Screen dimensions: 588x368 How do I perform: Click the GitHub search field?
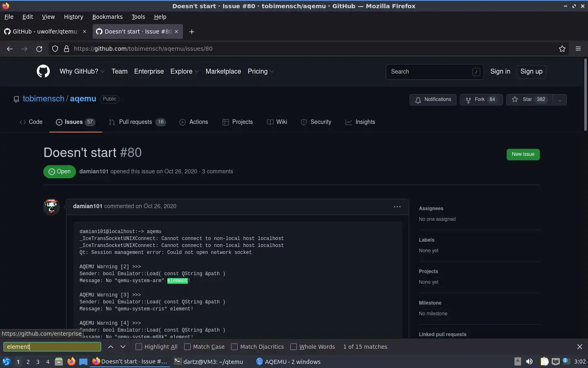[434, 72]
